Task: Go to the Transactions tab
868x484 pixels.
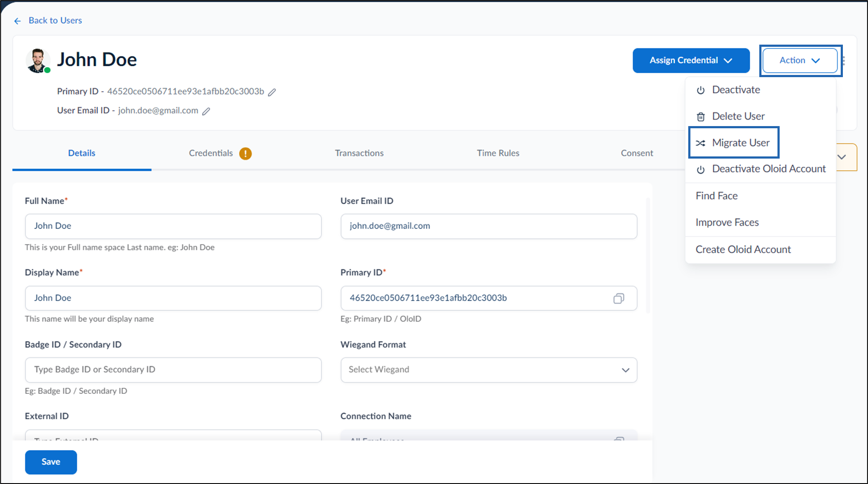Action: click(x=359, y=153)
